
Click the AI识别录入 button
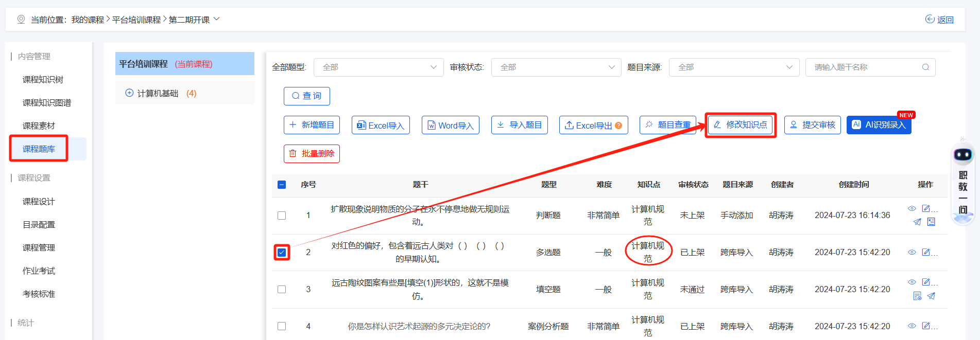click(x=879, y=125)
